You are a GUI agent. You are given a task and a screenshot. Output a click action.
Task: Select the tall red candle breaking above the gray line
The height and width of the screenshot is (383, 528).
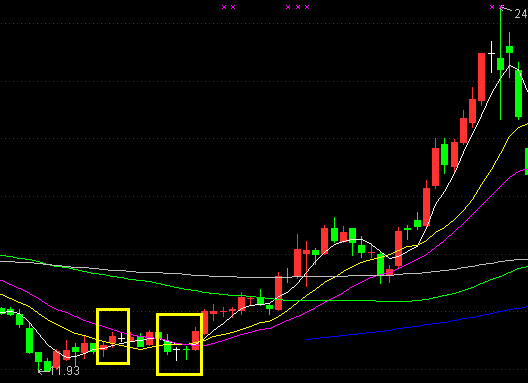[278, 292]
